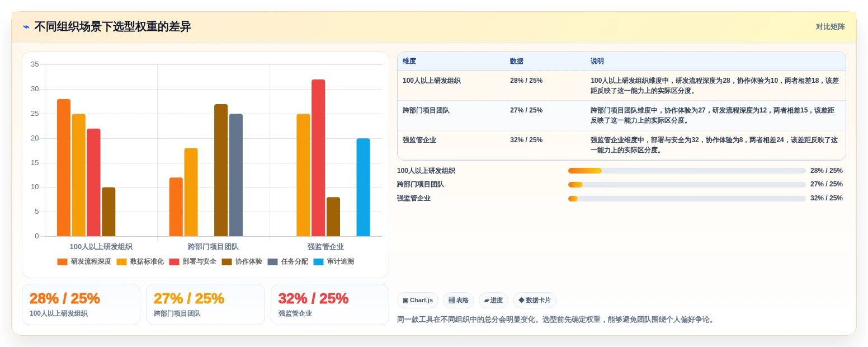Toggle the 数据标准化 legend entry
This screenshot has height=347, width=868.
pyautogui.click(x=140, y=261)
